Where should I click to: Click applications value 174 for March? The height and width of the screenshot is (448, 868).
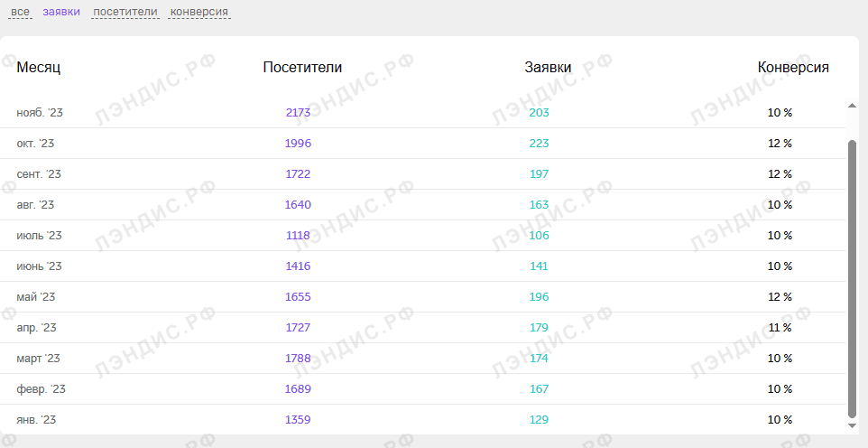[539, 359]
